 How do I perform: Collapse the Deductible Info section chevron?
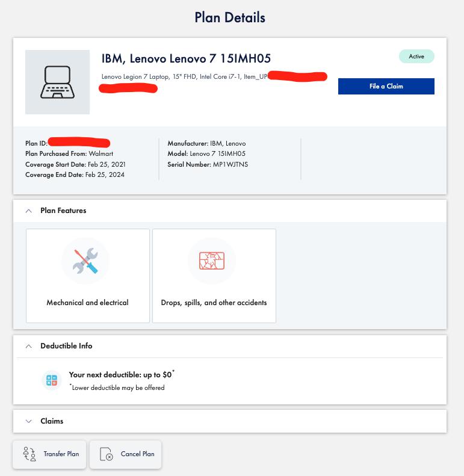[29, 346]
